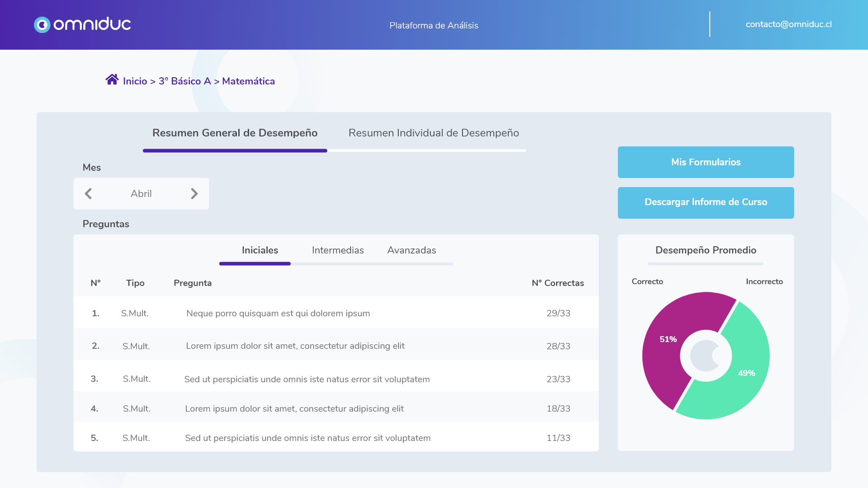Switch to Resumen Individual de Desempeño tab

tap(434, 133)
